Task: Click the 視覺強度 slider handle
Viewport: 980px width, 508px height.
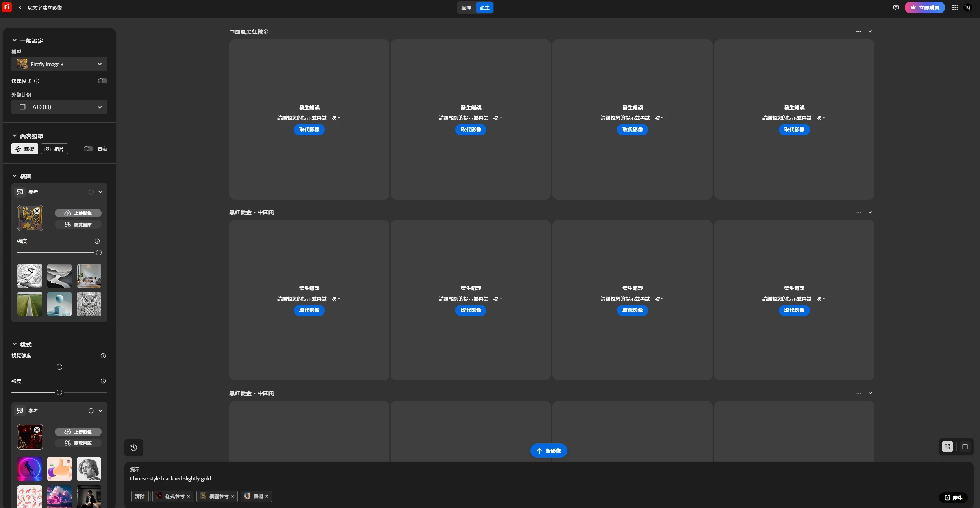Action: point(59,367)
